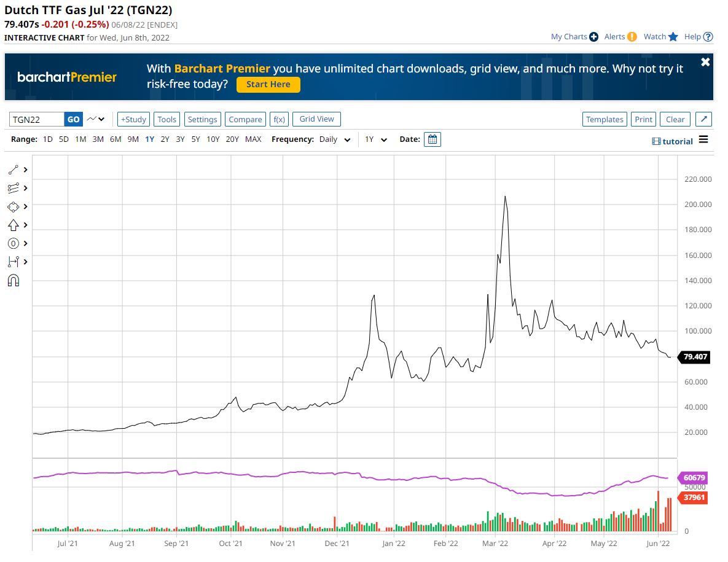Open the hamburger chart menu
This screenshot has height=562, width=728.
click(x=703, y=140)
